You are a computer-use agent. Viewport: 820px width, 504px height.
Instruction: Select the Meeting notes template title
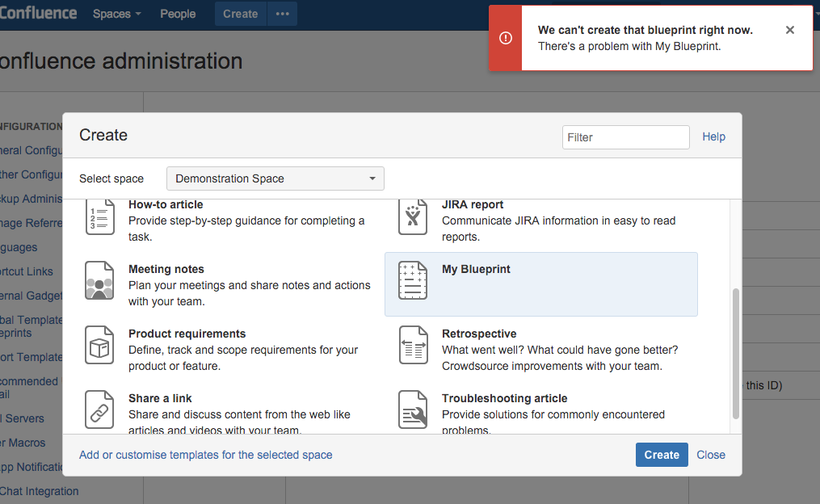pos(166,269)
